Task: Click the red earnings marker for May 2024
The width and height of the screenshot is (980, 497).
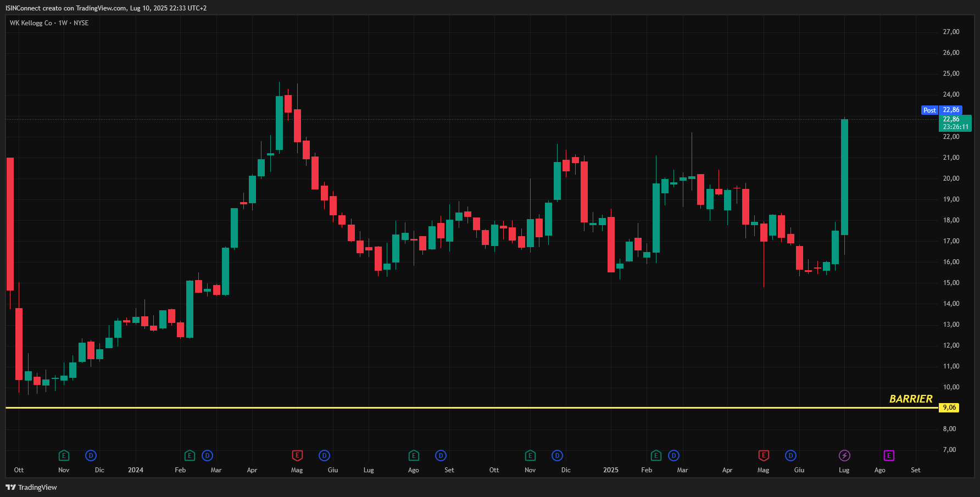Action: (297, 455)
